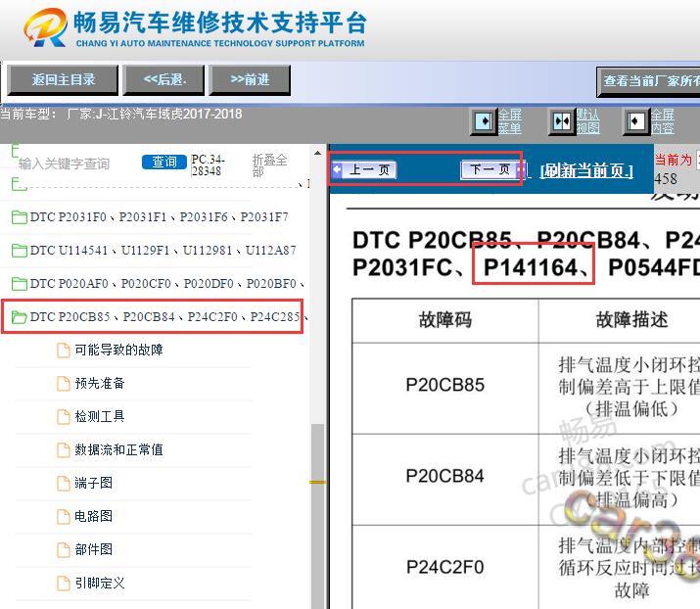This screenshot has height=609, width=700.
Task: Expand folder DTC U114541、U1129F1
Action: point(163,251)
